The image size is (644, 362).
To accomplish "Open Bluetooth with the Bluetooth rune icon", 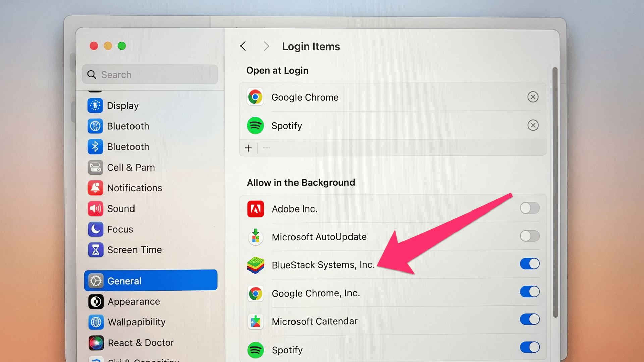I will [x=95, y=147].
